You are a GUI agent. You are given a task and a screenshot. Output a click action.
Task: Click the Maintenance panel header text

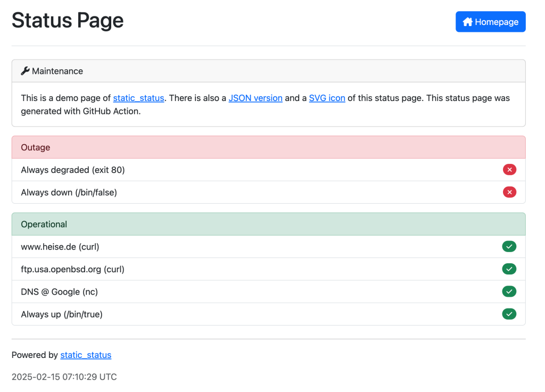57,71
